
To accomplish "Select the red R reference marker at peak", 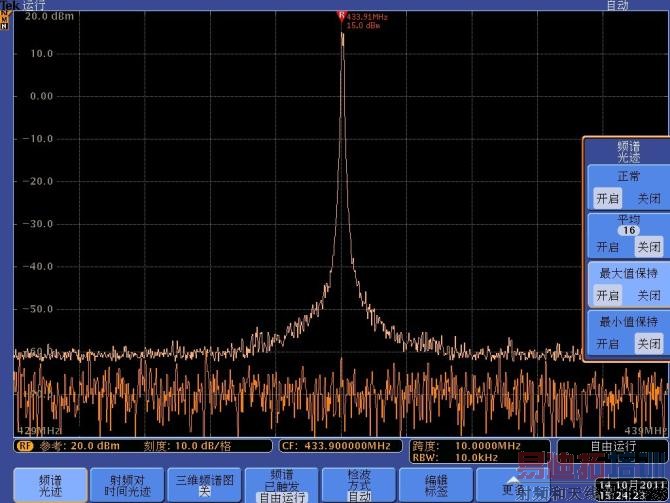I will point(341,16).
